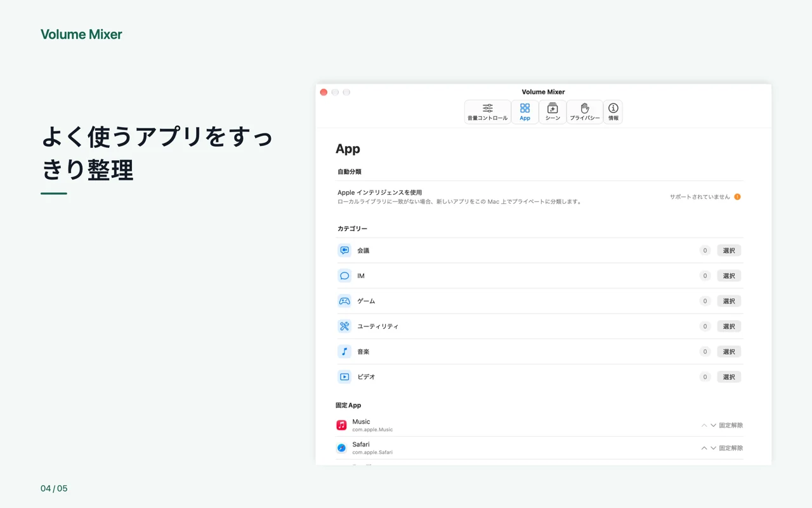The height and width of the screenshot is (508, 812).
Task: Click the 会議 category icon
Action: 344,250
